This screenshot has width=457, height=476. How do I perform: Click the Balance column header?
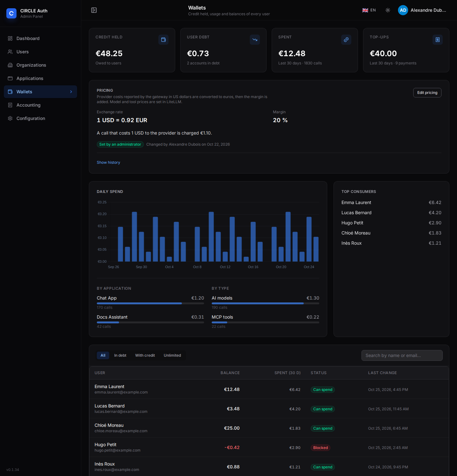230,373
